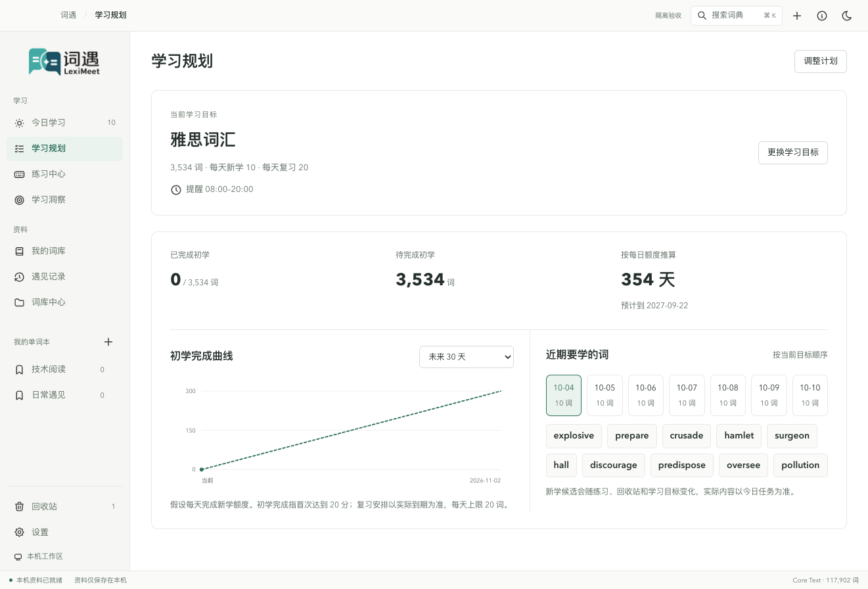Image resolution: width=868 pixels, height=589 pixels.
Task: Select the 10-04 date tab
Action: click(x=564, y=395)
